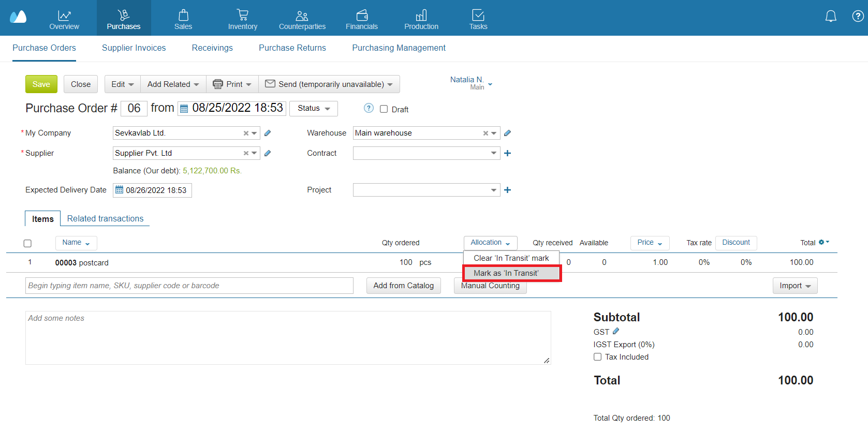Click the Expected Delivery Date field
Image resolution: width=868 pixels, height=431 pixels.
coord(152,190)
